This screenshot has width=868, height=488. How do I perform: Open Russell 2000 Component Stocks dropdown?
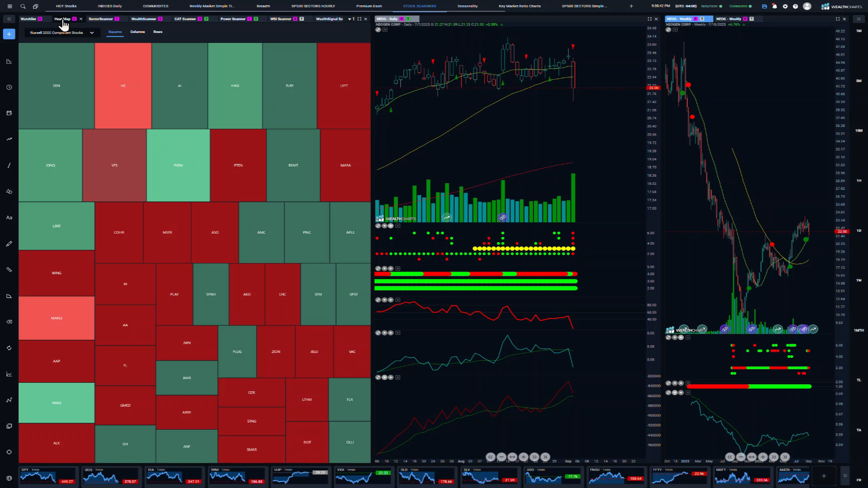point(62,33)
